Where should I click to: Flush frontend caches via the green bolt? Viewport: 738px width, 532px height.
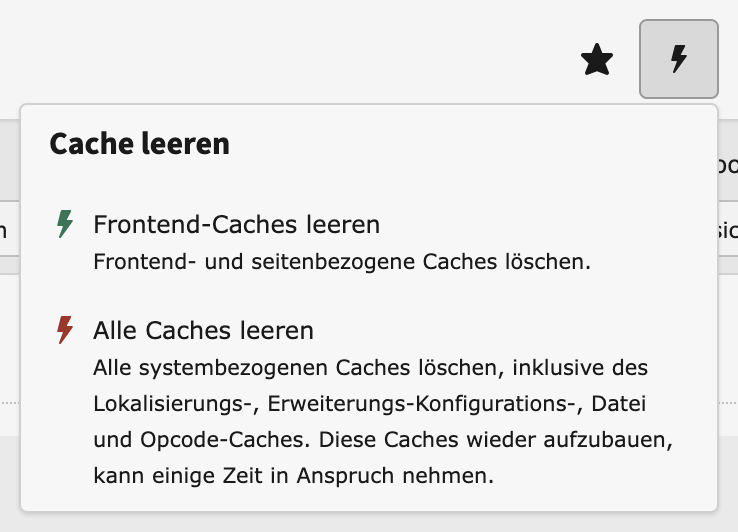click(x=65, y=224)
